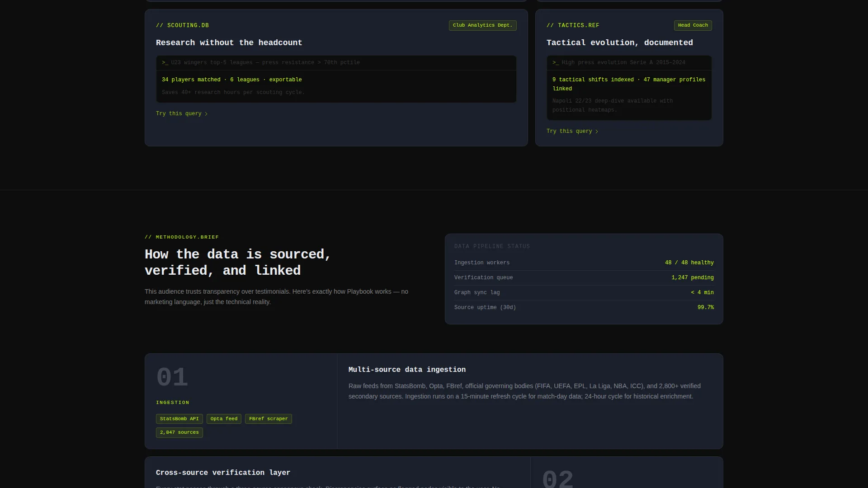Screen dimensions: 868x488
Task: Click the 'Raw feeds from StatsBomb' paragraph
Action: coord(524,391)
